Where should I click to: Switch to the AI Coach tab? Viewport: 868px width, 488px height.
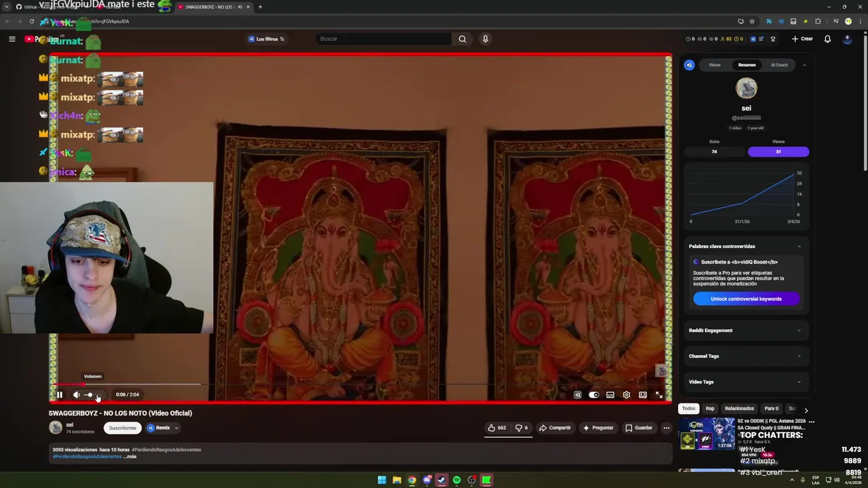[779, 65]
